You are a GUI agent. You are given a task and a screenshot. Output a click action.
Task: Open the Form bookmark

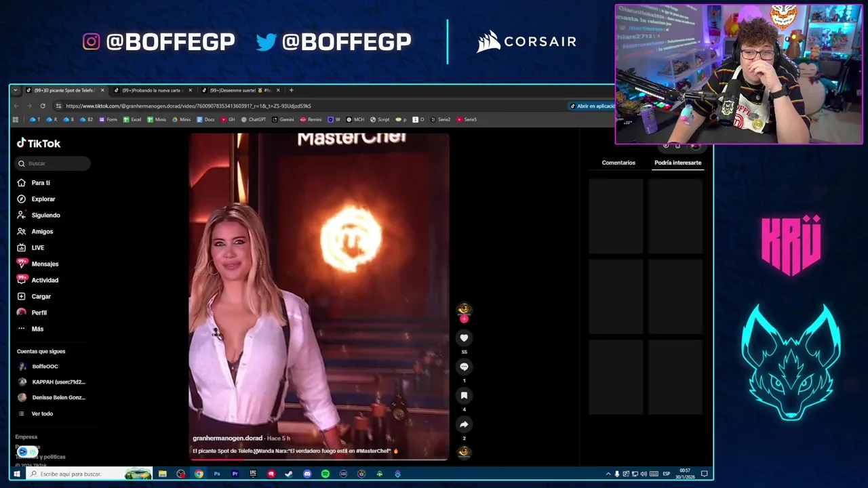(x=108, y=119)
